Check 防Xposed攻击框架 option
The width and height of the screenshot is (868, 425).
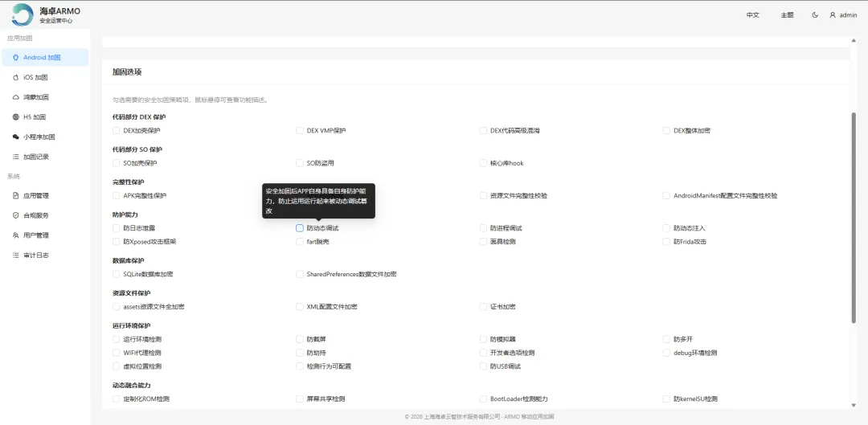[117, 242]
